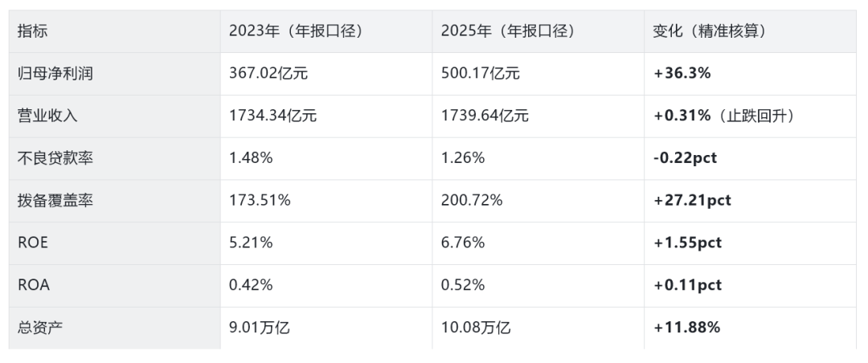Screen dimensions: 868x363
Task: Select the +11.88% change value
Action: pos(687,328)
